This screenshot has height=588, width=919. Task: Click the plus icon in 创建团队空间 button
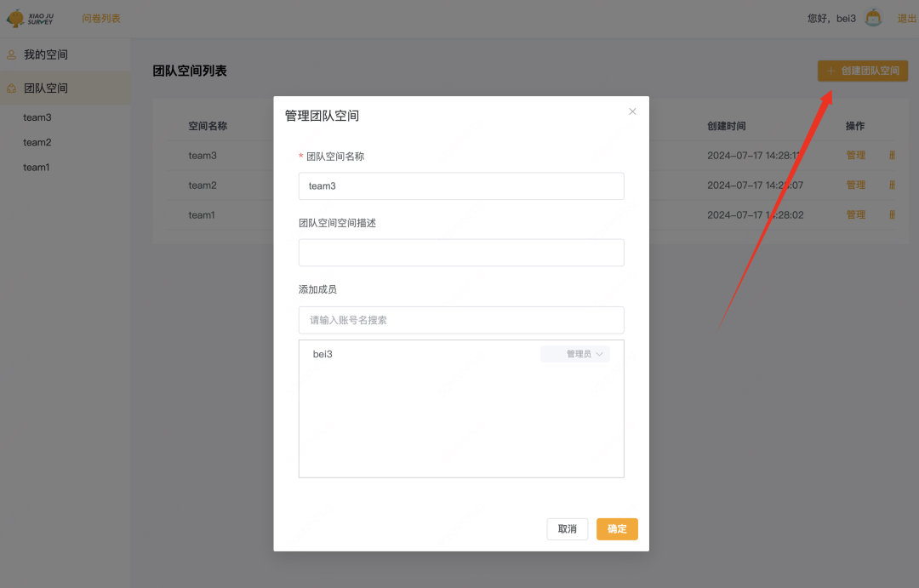(x=831, y=71)
